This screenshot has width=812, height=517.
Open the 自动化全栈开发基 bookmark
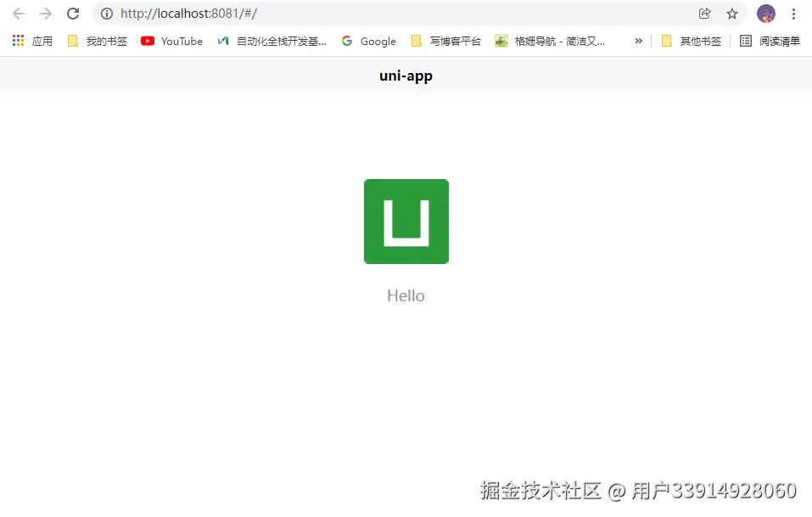click(x=272, y=41)
